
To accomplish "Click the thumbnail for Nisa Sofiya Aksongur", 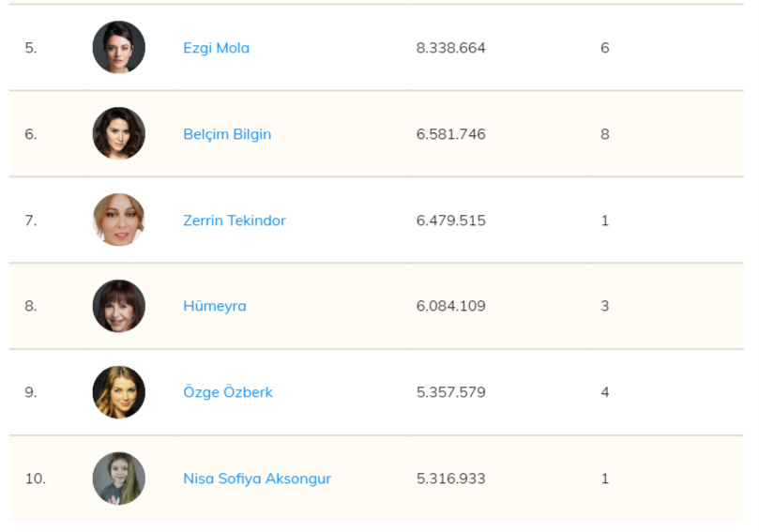I will [x=119, y=479].
